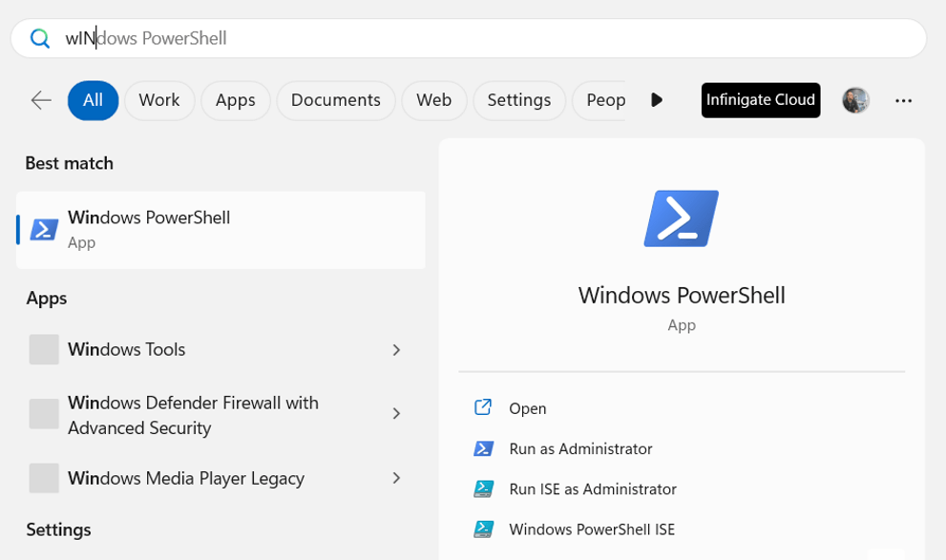
Task: Select the Documents filter tab
Action: tap(335, 100)
